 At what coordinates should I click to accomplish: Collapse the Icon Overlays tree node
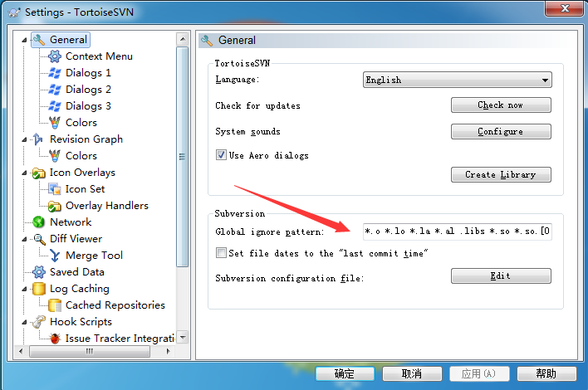point(24,173)
